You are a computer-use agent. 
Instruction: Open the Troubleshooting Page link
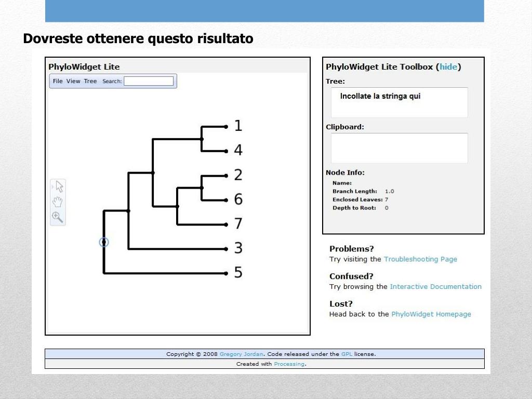click(420, 259)
